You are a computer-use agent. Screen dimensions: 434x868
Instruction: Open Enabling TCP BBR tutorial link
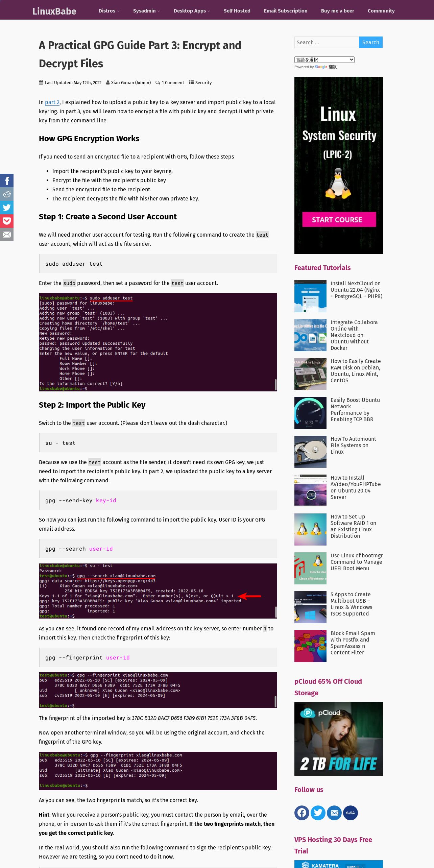355,410
